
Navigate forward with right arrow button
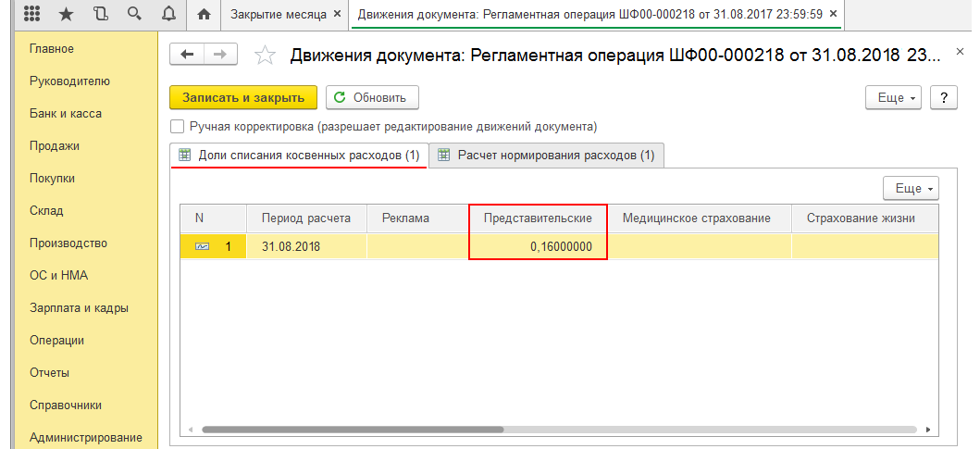pos(220,55)
